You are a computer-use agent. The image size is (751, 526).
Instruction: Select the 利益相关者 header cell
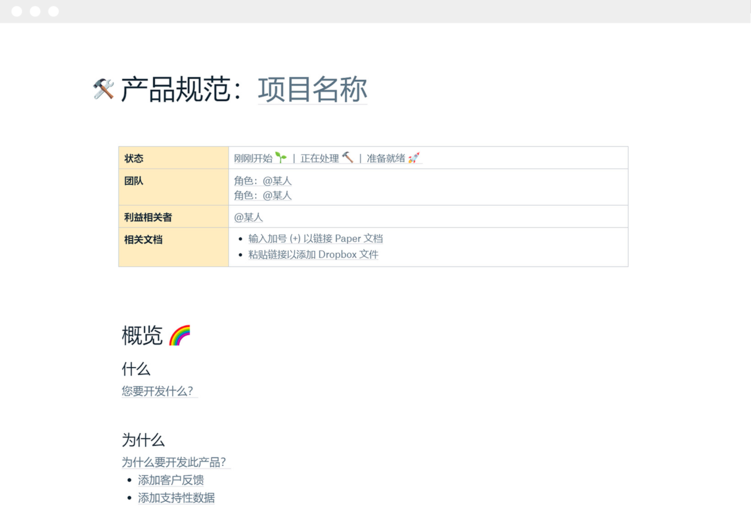pyautogui.click(x=173, y=217)
